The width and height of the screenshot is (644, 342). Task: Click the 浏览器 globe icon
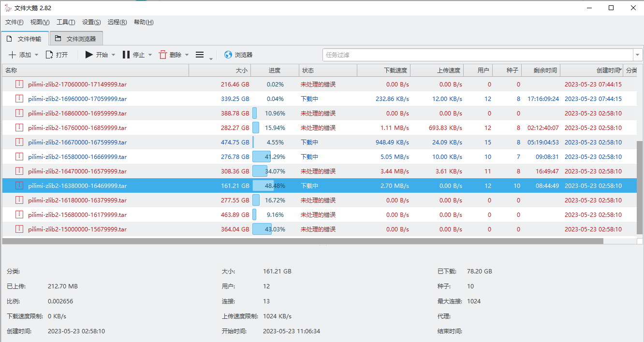[x=227, y=55]
